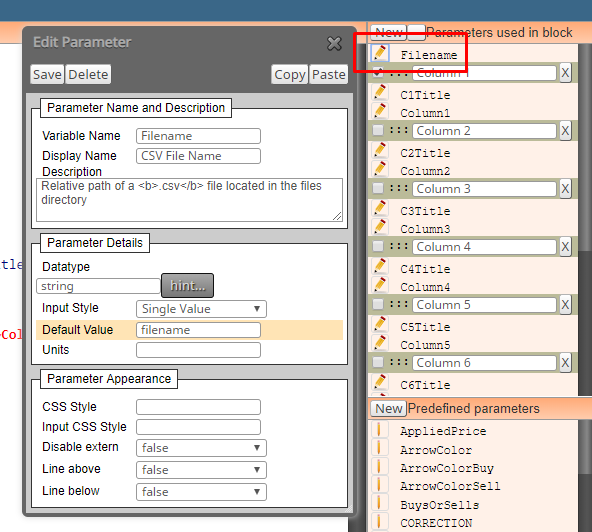
Task: Click the pencil icon next to C5Title
Action: point(380,324)
